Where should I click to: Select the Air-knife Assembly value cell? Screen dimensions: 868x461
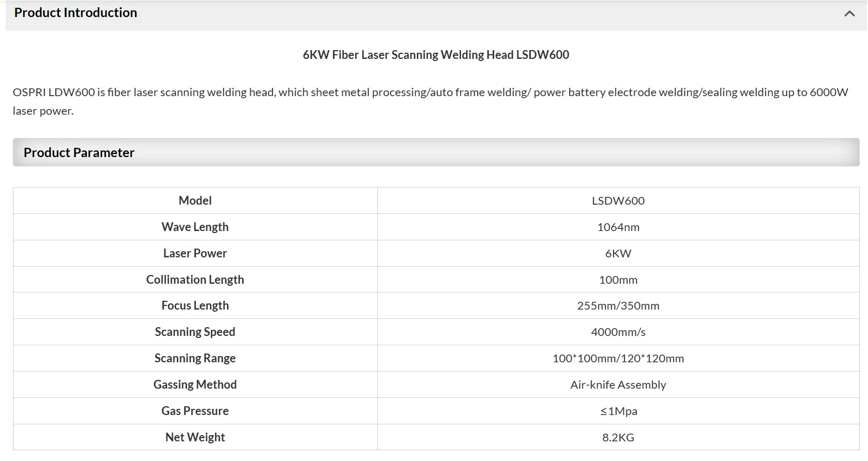point(618,385)
